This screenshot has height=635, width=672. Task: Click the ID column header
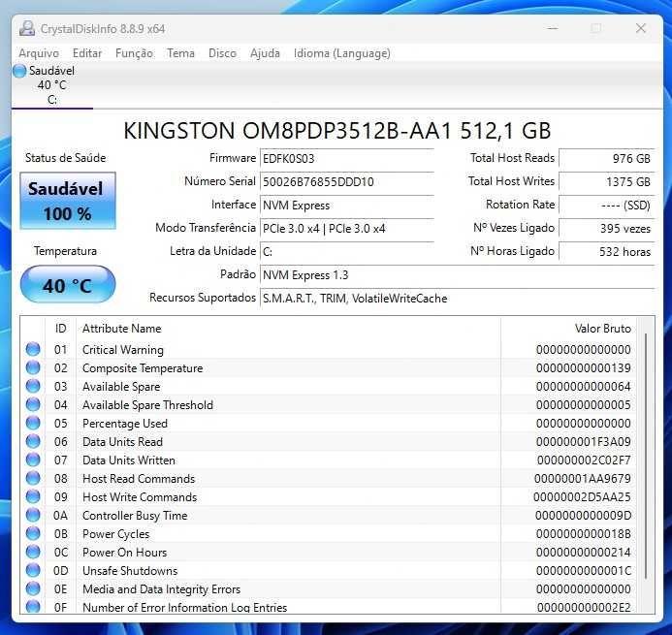point(60,329)
